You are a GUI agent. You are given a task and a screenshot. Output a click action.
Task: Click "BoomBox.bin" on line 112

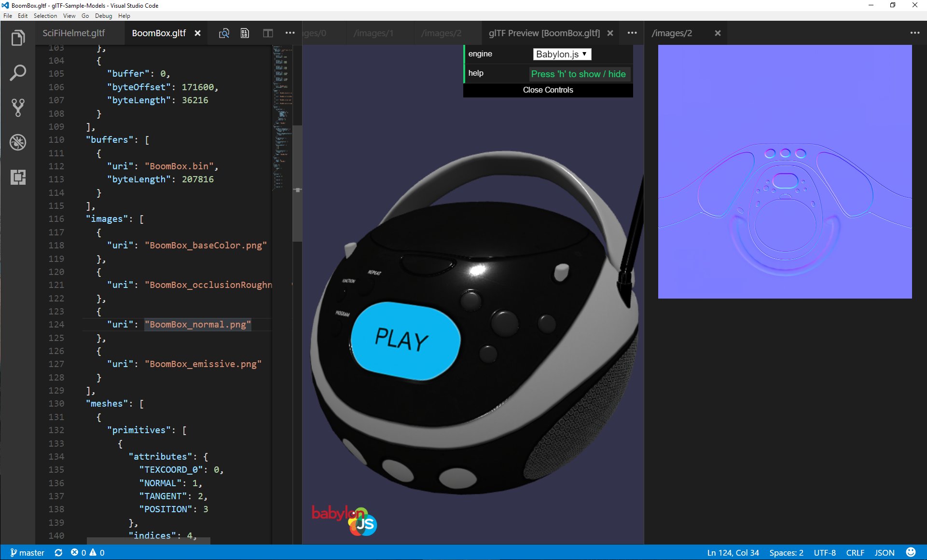point(180,166)
